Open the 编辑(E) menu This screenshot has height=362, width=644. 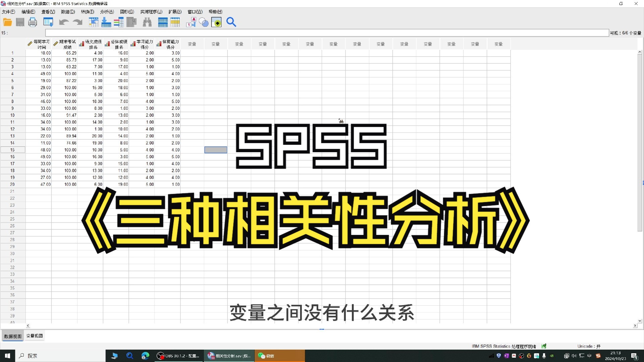(x=28, y=12)
